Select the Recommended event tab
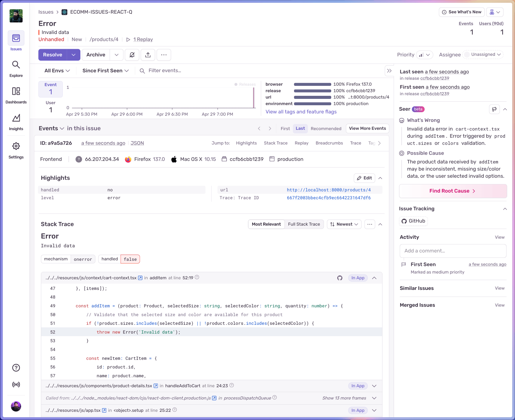 pos(326,129)
